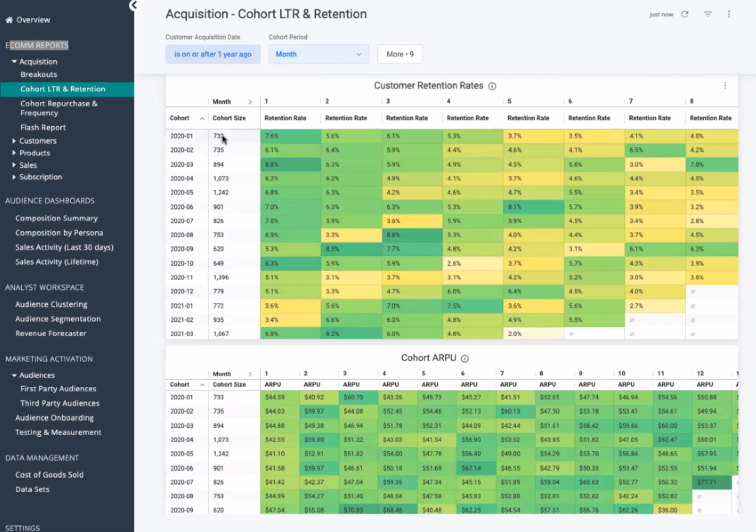Expand the Subscription sidebar section

click(14, 177)
